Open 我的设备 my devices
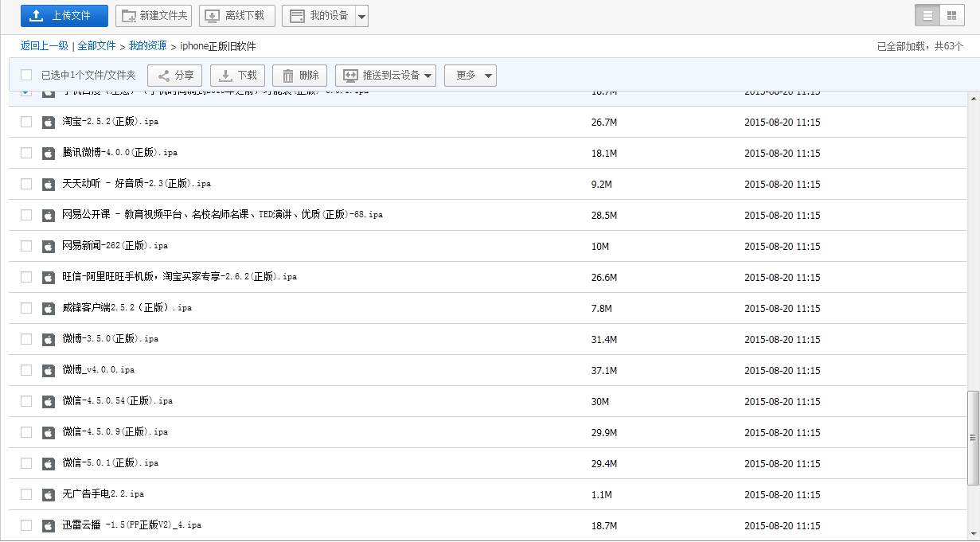 tap(318, 15)
